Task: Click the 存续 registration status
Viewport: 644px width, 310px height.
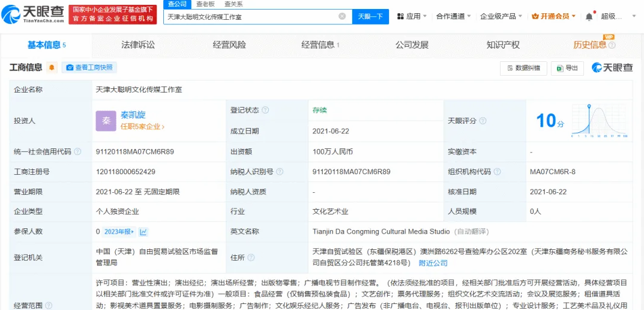Action: tap(319, 110)
